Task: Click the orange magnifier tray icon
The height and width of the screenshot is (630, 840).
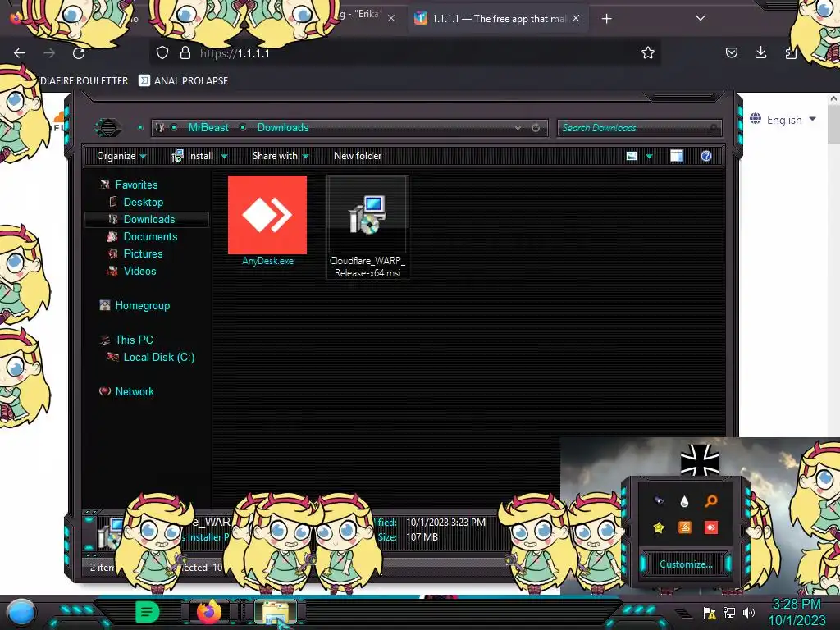Action: click(x=711, y=501)
